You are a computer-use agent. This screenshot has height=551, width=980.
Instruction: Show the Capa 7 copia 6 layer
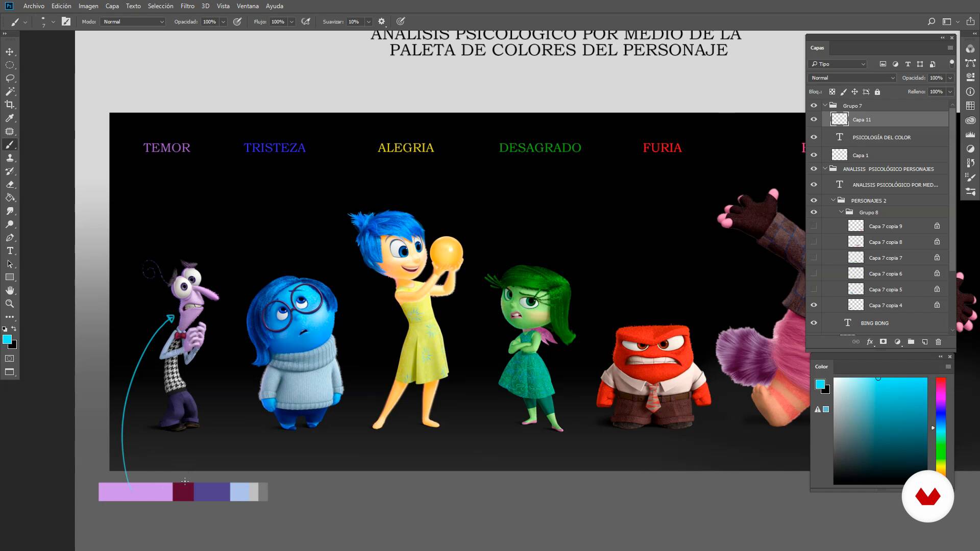(814, 273)
